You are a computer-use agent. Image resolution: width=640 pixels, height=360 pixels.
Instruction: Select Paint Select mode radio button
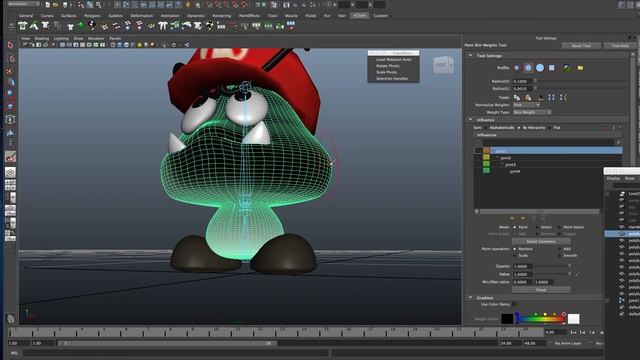(559, 227)
